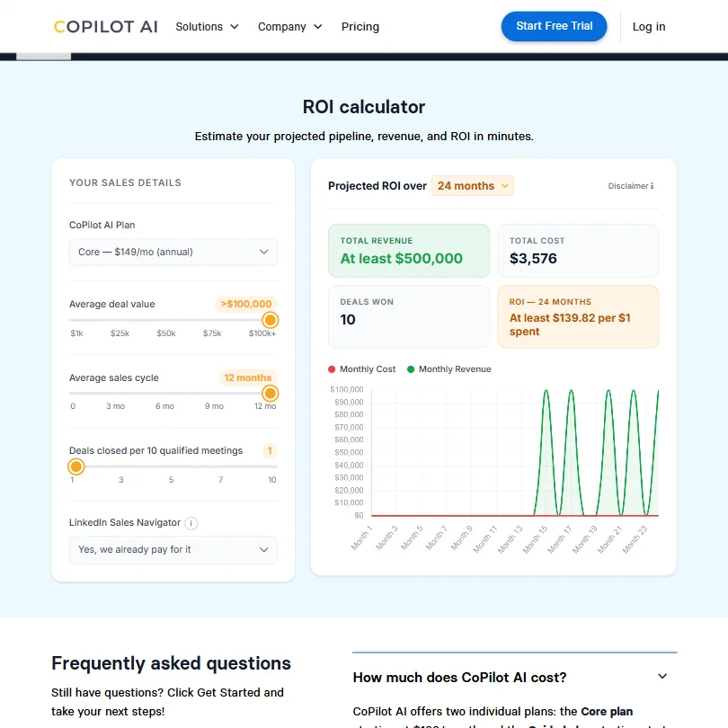Click the CoPilot AI logo

pyautogui.click(x=106, y=26)
